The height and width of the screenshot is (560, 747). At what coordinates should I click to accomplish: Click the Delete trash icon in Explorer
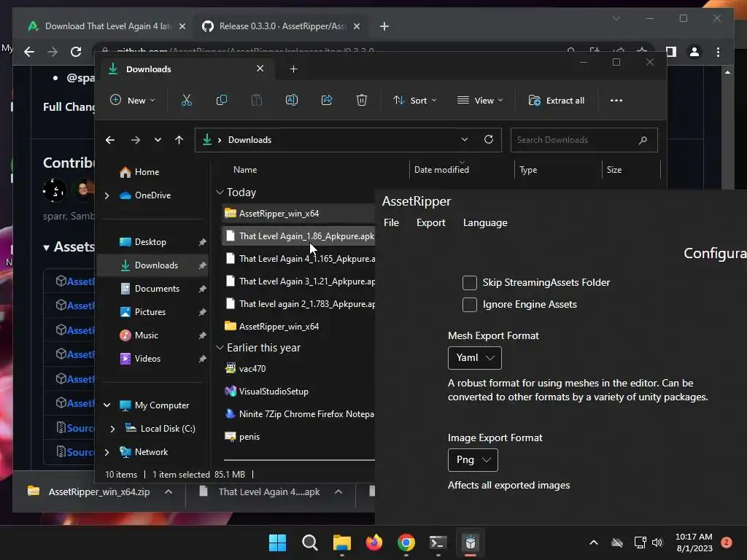tap(362, 100)
